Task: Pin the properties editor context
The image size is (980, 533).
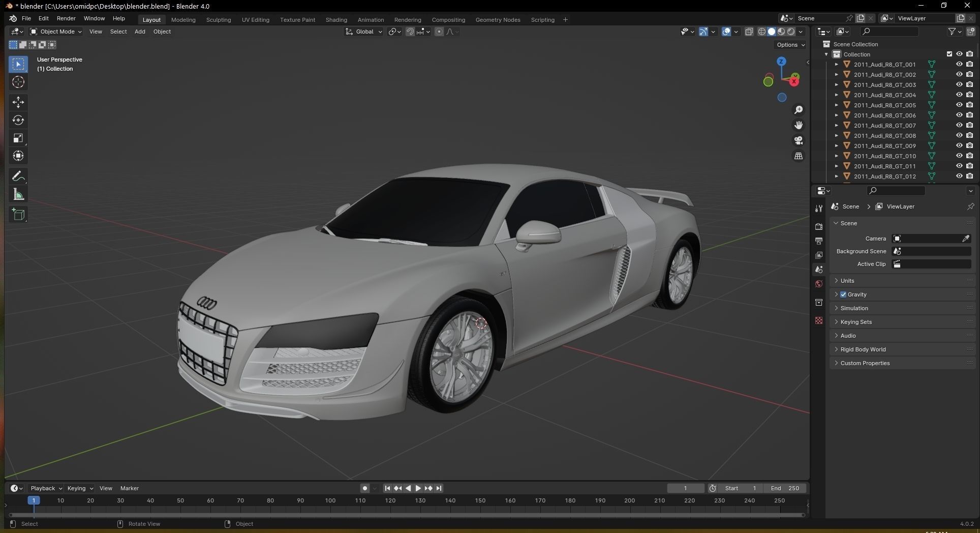Action: point(970,206)
